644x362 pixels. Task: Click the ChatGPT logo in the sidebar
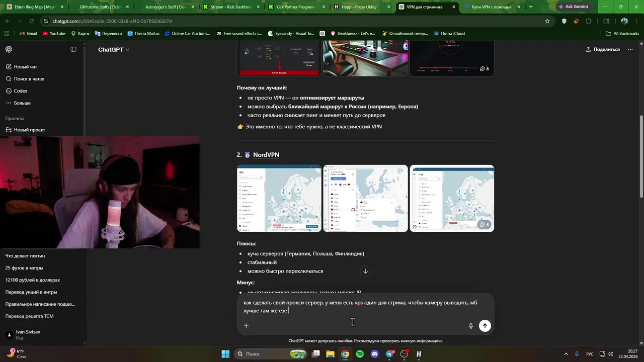tap(9, 49)
